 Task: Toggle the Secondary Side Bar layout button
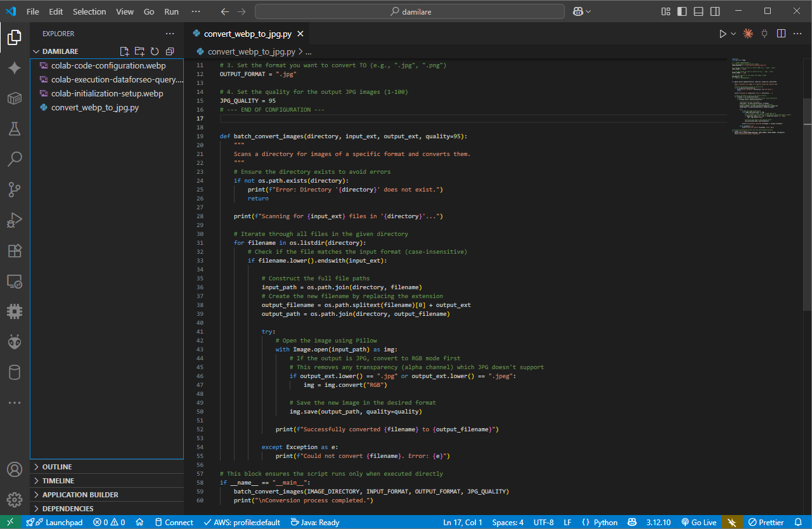pyautogui.click(x=715, y=11)
